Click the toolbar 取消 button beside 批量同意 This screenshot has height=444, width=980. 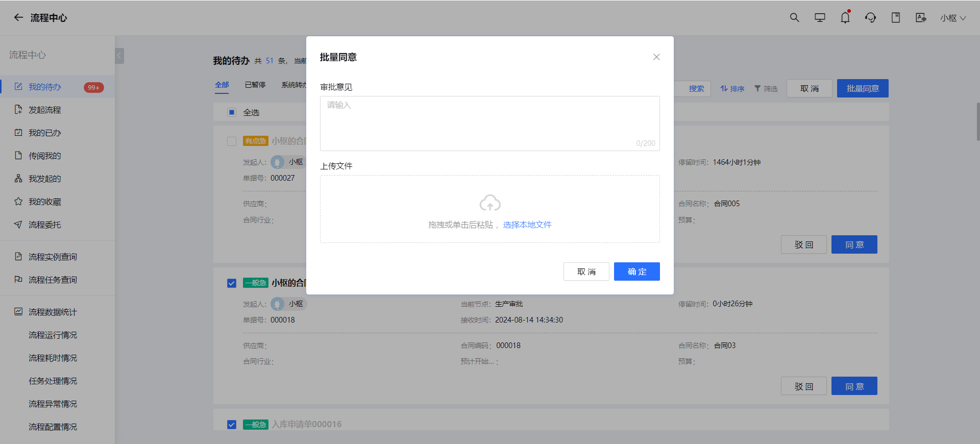click(x=810, y=88)
